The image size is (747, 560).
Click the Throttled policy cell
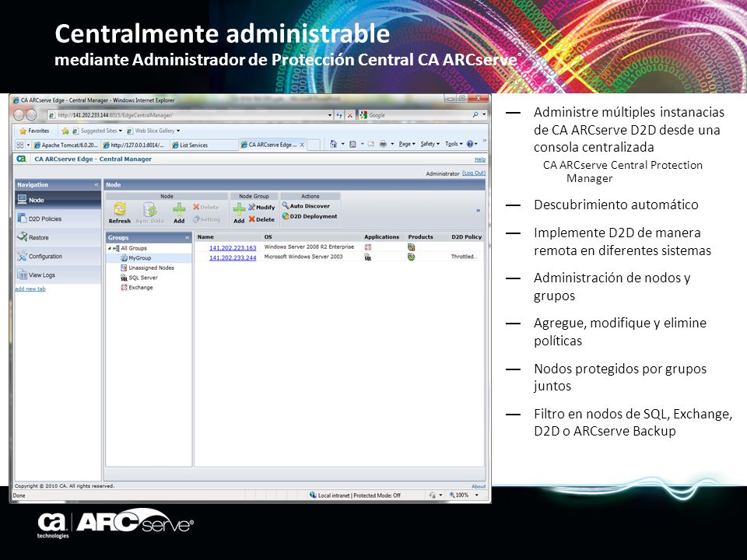pos(464,257)
